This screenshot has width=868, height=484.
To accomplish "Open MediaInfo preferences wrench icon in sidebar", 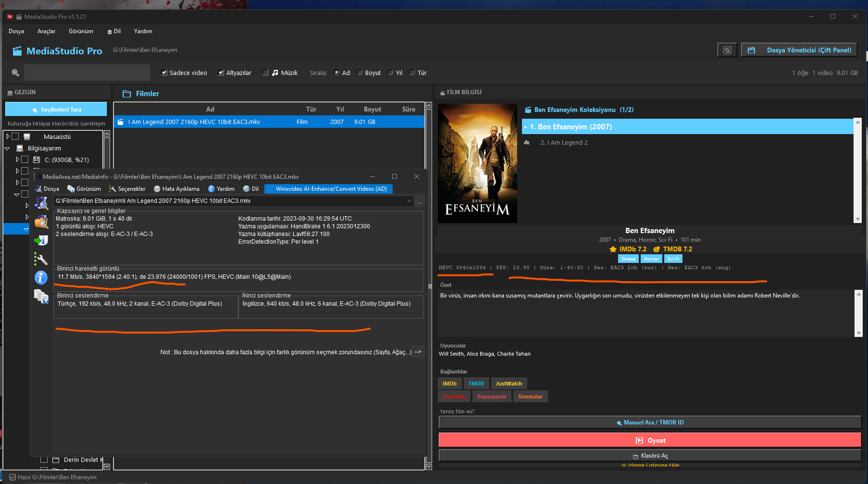I will coord(41,259).
